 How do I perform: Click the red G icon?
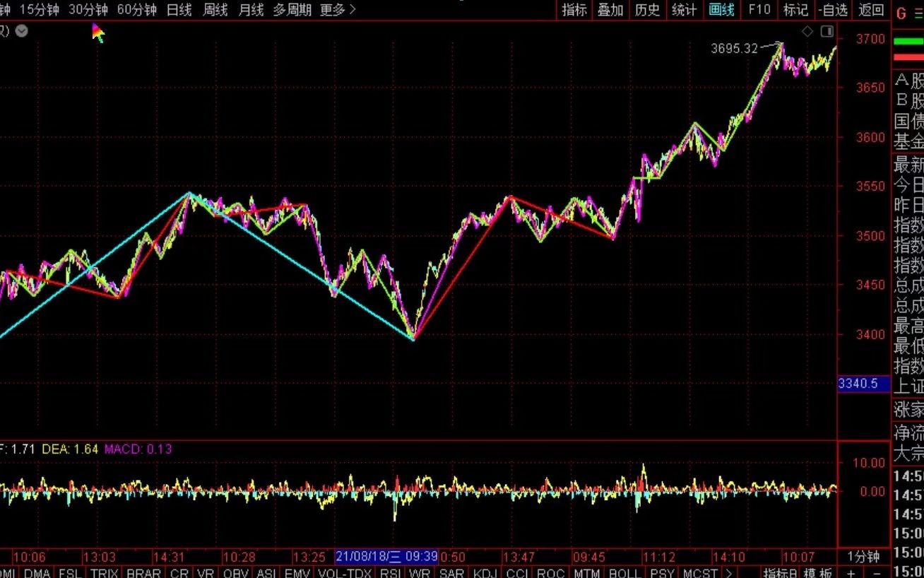pos(901,12)
